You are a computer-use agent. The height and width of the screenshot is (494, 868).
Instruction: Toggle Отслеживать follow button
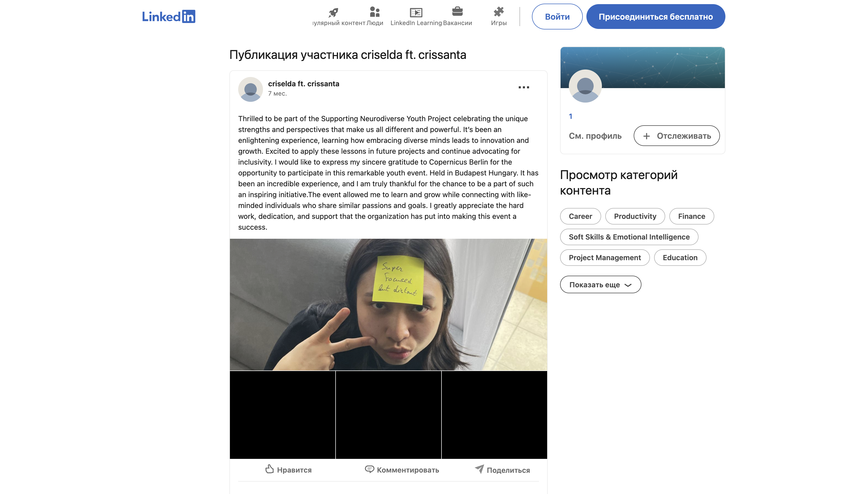(676, 136)
